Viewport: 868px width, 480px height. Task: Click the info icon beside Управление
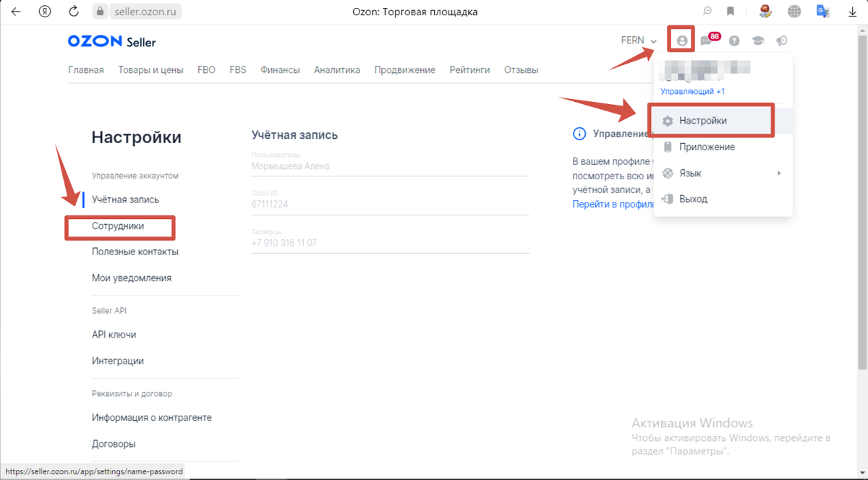(x=579, y=134)
